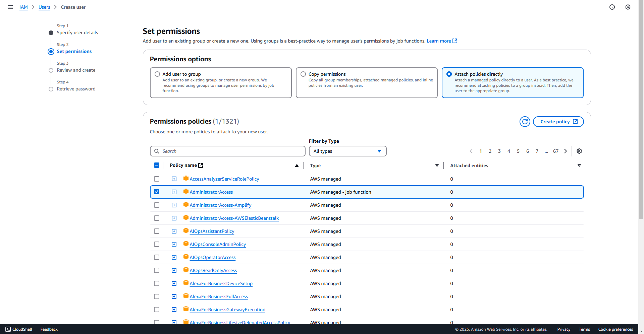Viewport: 644px width, 334px height.
Task: Go to pagination page 67
Action: [556, 151]
